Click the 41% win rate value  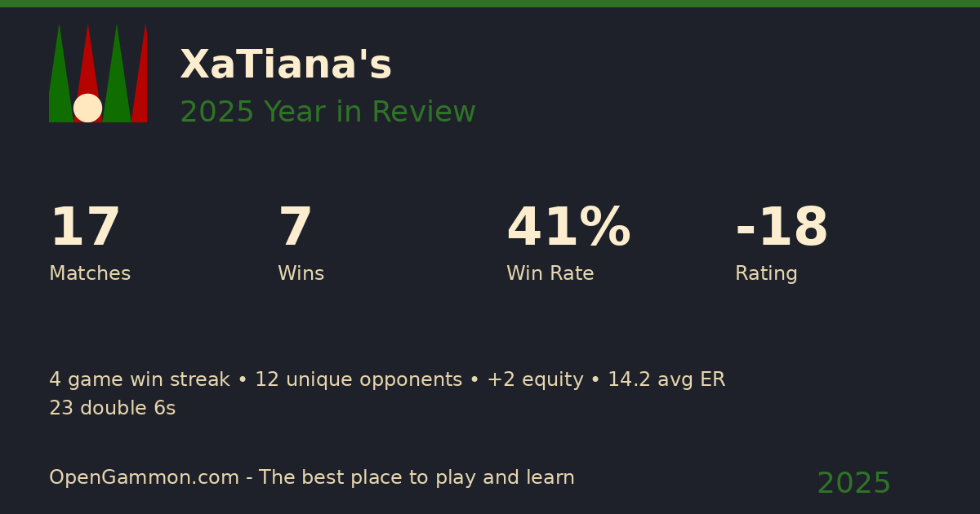point(568,228)
